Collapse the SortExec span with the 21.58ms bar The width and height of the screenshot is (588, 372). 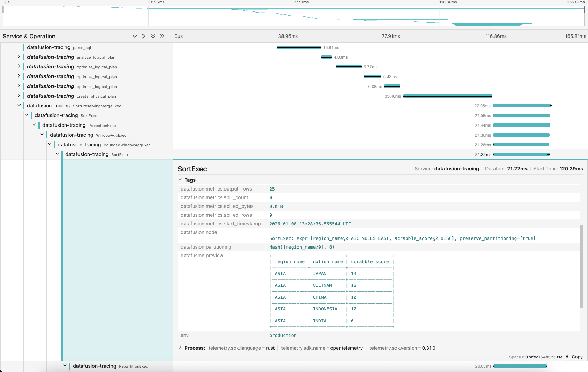(27, 115)
